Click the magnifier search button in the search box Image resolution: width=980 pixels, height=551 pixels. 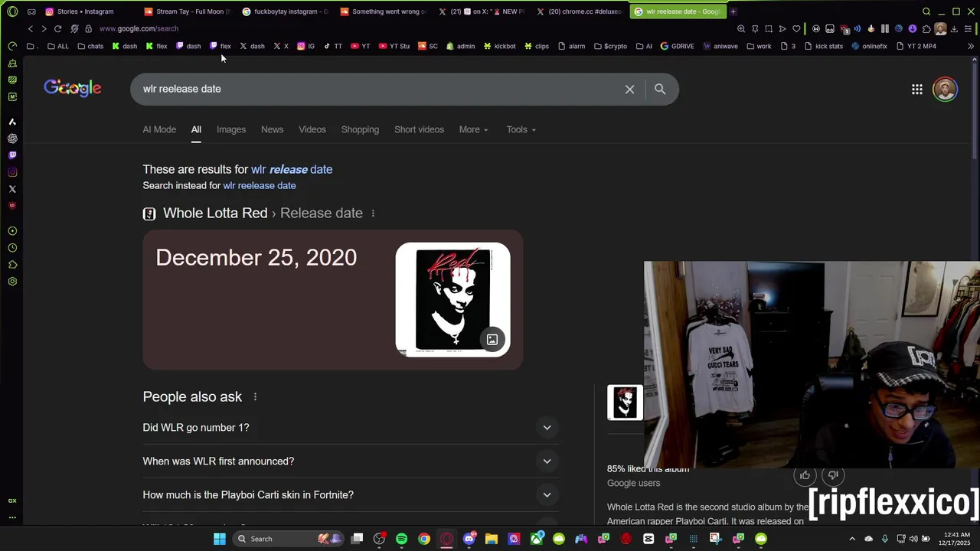coord(660,90)
